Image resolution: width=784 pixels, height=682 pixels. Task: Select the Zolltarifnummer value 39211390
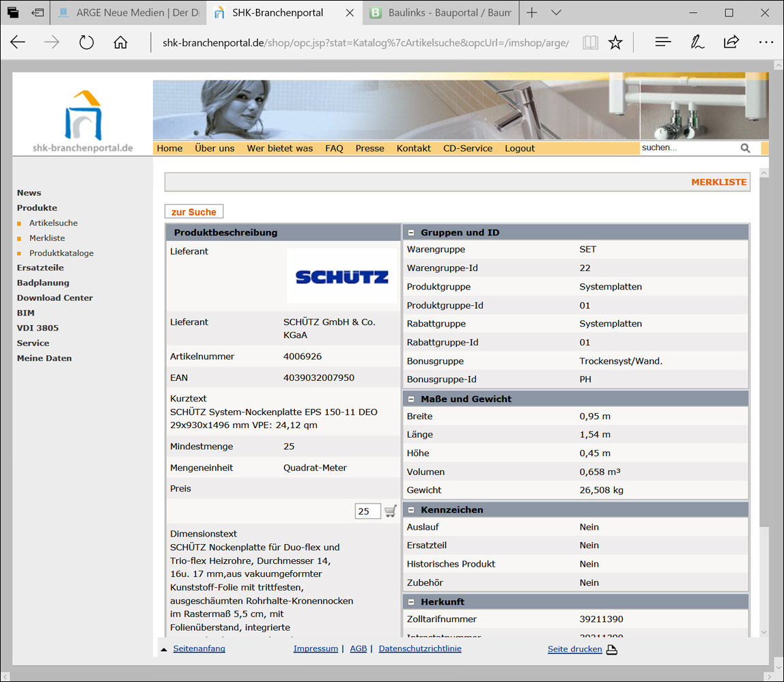tap(601, 619)
